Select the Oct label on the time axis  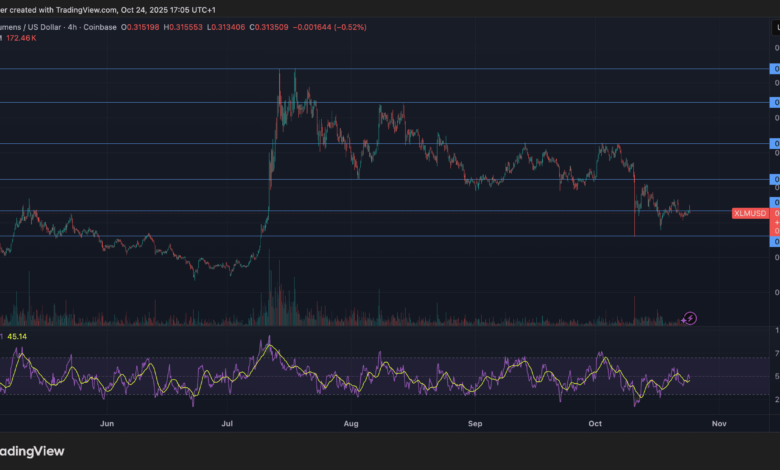click(595, 424)
